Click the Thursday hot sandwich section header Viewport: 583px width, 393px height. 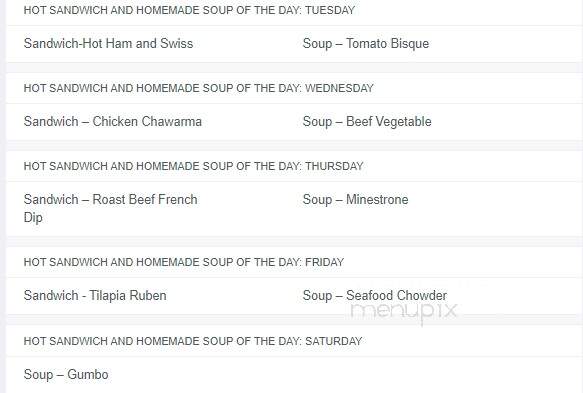(x=193, y=166)
